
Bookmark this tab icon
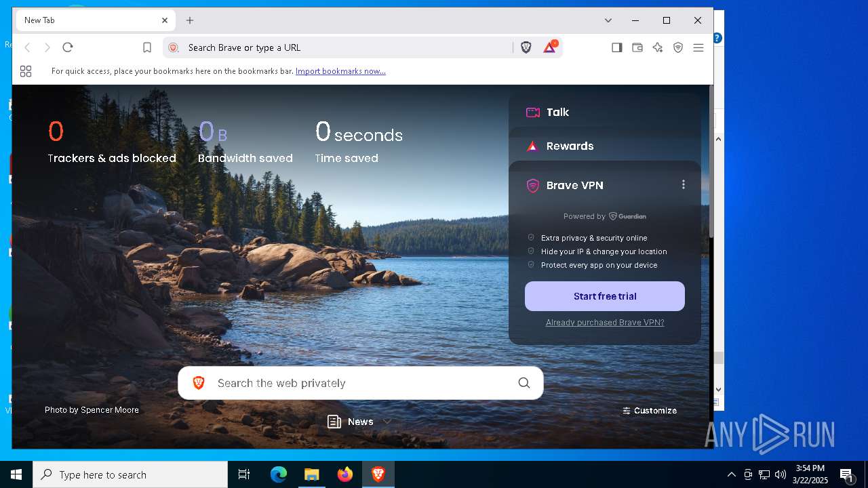(x=147, y=47)
